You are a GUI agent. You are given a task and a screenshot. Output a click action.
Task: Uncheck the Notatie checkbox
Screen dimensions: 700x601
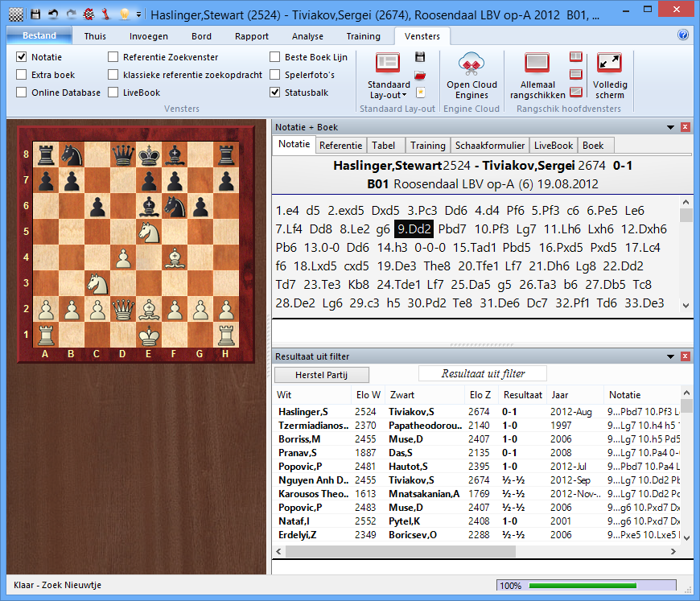coord(22,57)
